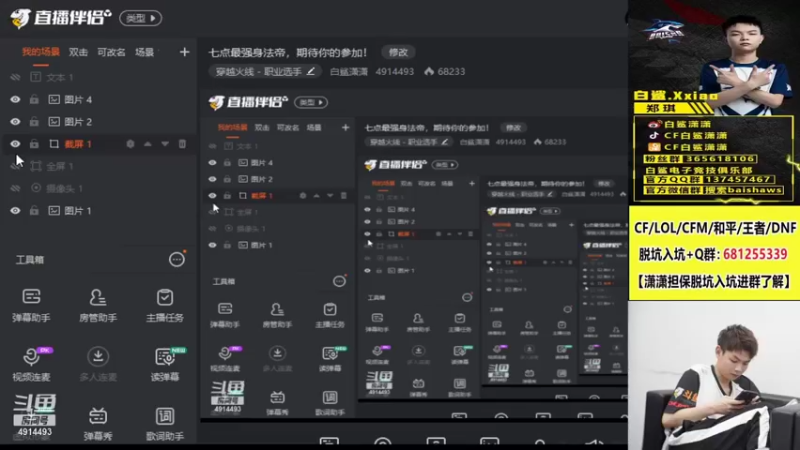
Task: Switch to the 场景 tab
Action: [x=144, y=52]
